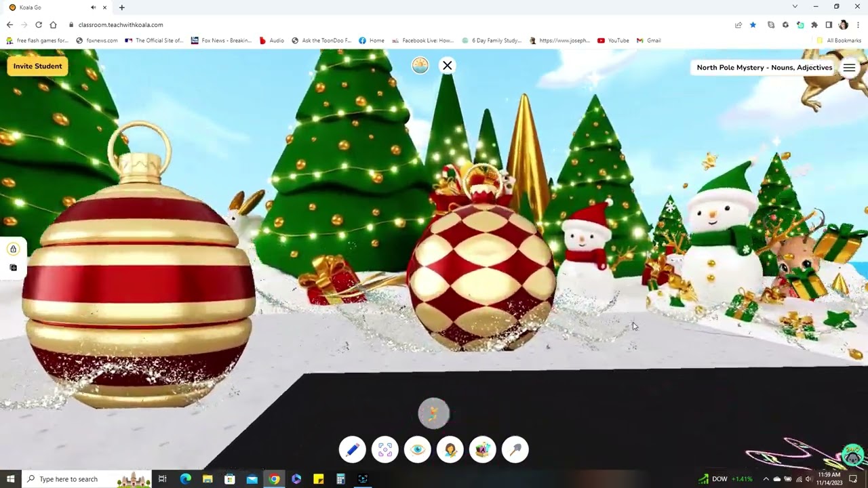The width and height of the screenshot is (868, 488).
Task: Open a new browser tab
Action: tap(122, 7)
